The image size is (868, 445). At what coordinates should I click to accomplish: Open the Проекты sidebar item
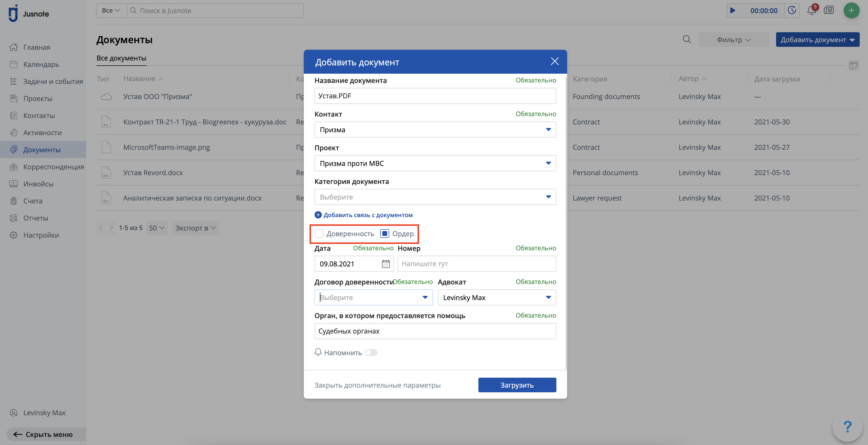pos(38,98)
